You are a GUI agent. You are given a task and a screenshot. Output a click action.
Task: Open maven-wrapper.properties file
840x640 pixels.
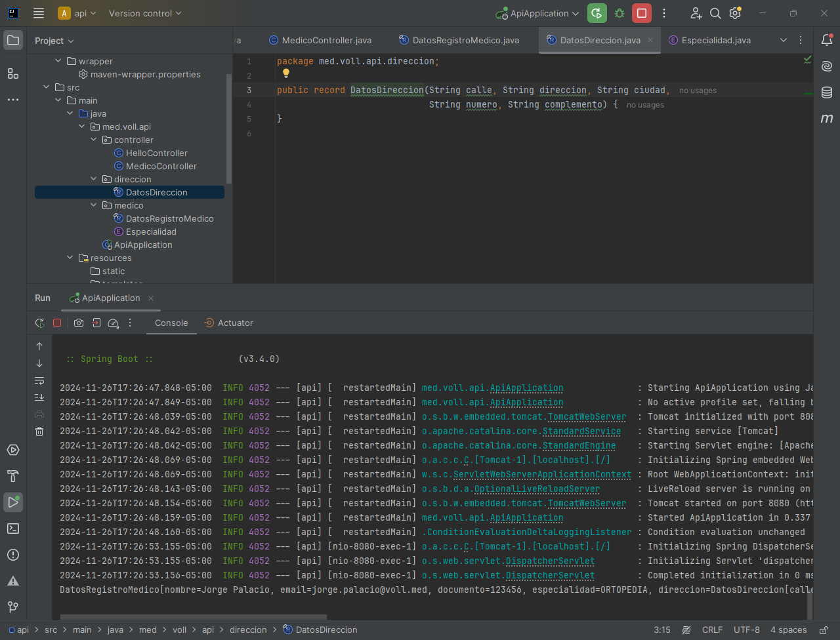coord(139,74)
